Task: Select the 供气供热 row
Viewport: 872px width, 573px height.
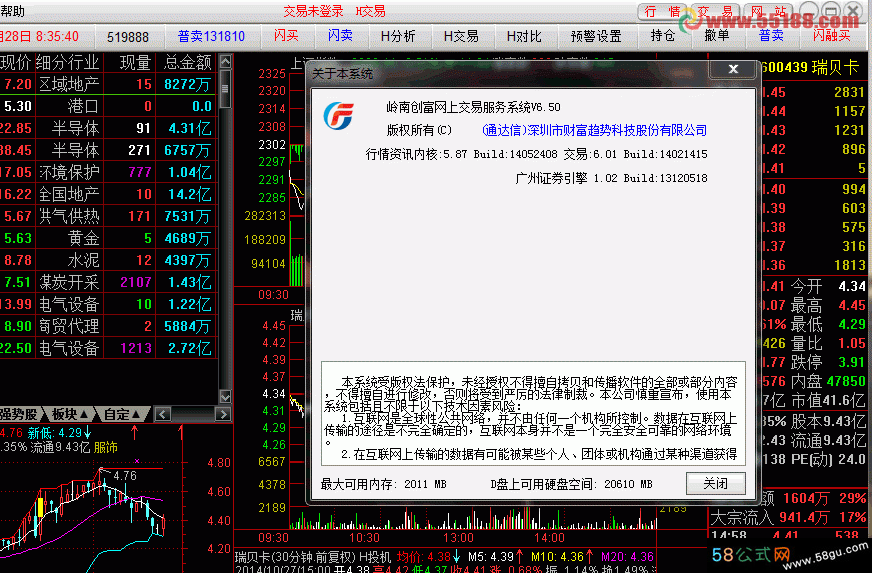Action: click(108, 216)
